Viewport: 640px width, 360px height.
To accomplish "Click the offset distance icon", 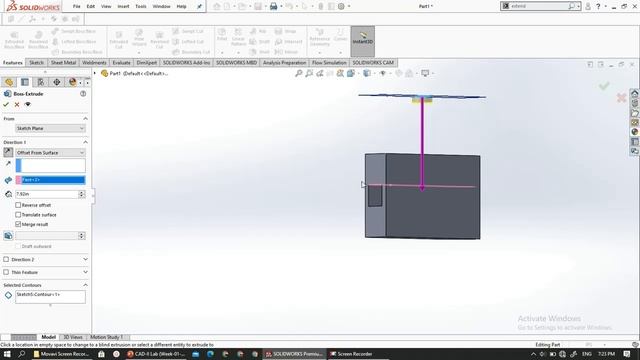I will pos(8,194).
